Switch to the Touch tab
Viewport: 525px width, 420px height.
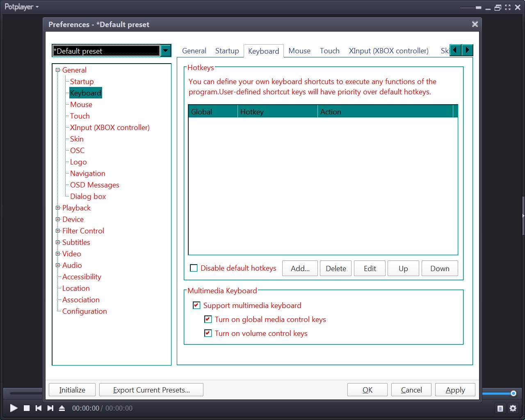click(330, 51)
